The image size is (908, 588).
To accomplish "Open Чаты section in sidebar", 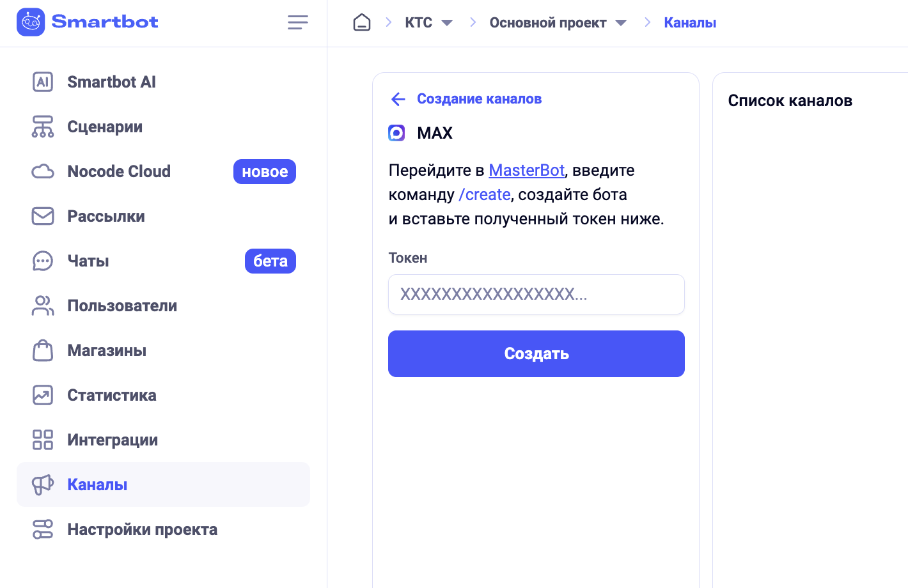I will (x=88, y=261).
